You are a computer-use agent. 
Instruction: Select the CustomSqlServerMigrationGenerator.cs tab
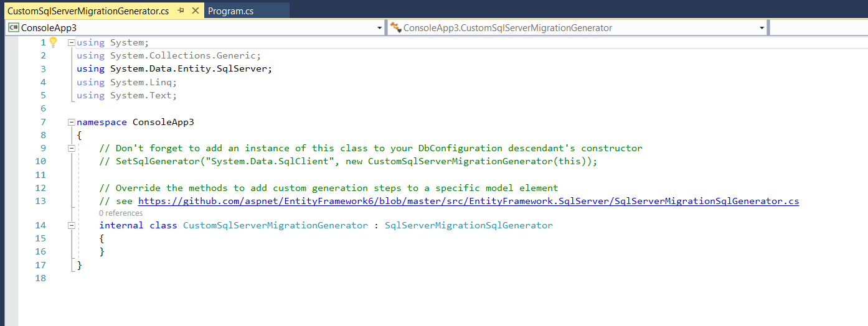[88, 11]
